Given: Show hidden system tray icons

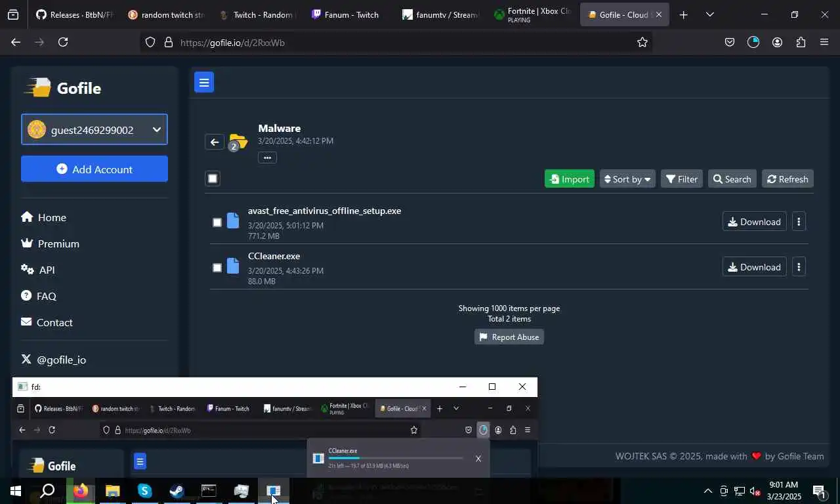Looking at the screenshot, I should pos(707,491).
